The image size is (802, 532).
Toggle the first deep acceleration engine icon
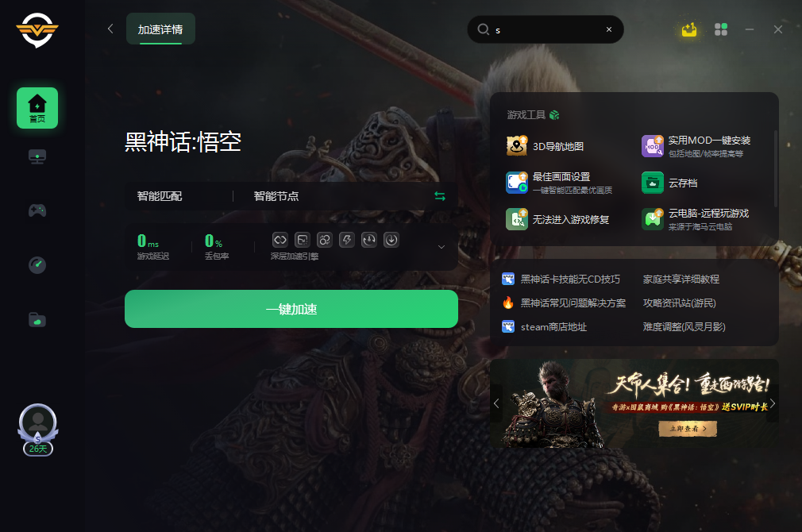pyautogui.click(x=280, y=240)
